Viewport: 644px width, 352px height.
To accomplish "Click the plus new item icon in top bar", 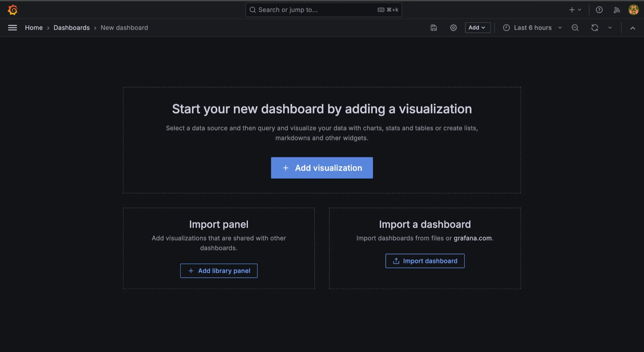I will click(575, 10).
